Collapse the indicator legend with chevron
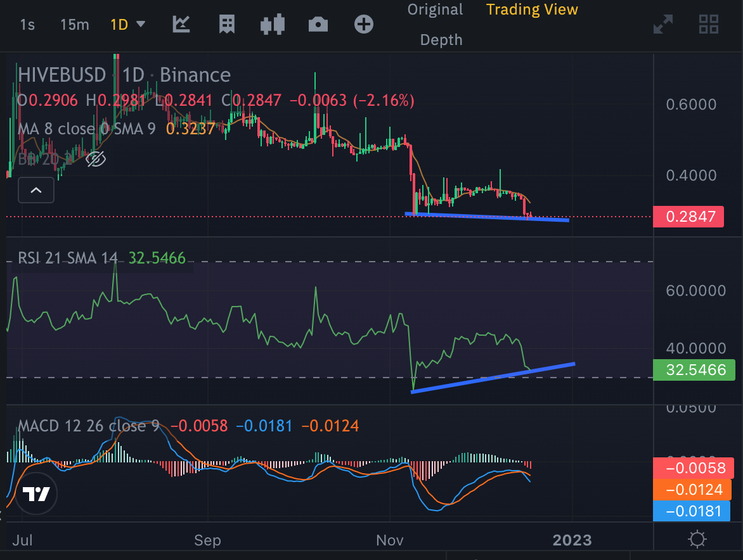Viewport: 743px width, 560px height. pos(36,190)
